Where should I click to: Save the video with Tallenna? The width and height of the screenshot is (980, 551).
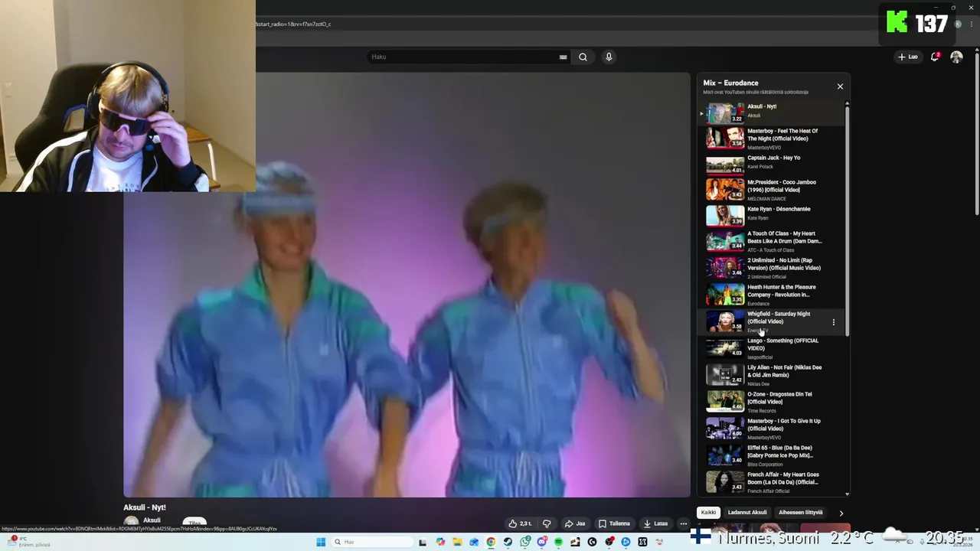tap(614, 523)
